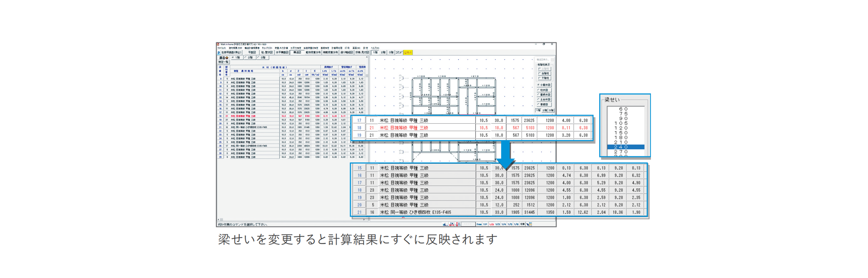
Task: Select the 1/2 grid snap option
Action: pyautogui.click(x=491, y=224)
